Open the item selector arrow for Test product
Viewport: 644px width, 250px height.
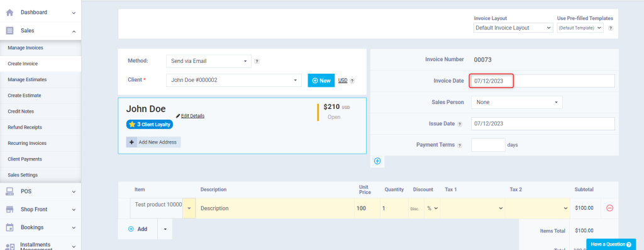click(x=189, y=208)
